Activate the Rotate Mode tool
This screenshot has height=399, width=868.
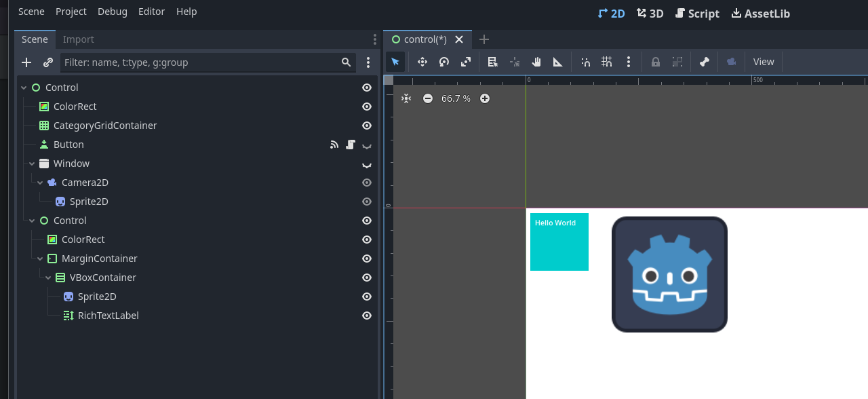pos(444,62)
